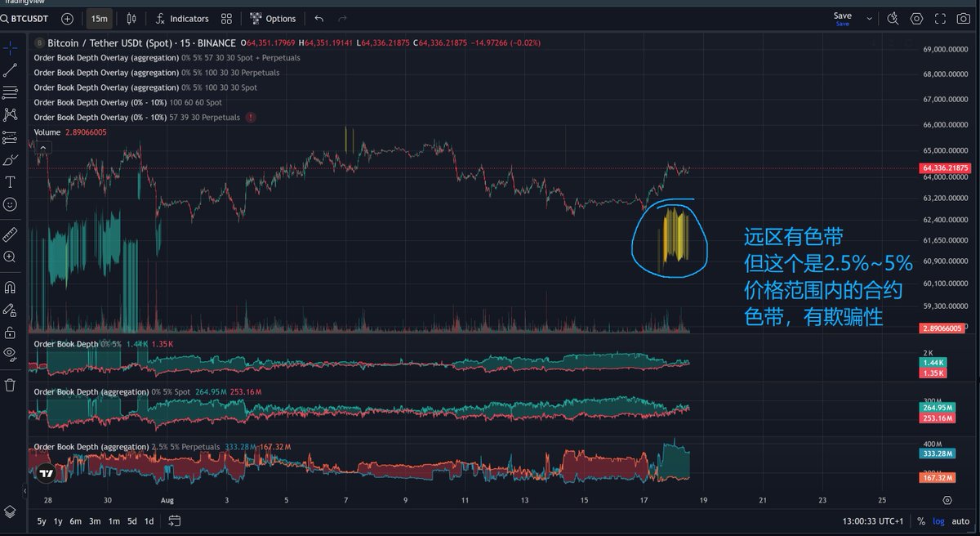
Task: Select Order Book Depth Overlay 100 30 30 Perpetuals
Action: (x=157, y=73)
